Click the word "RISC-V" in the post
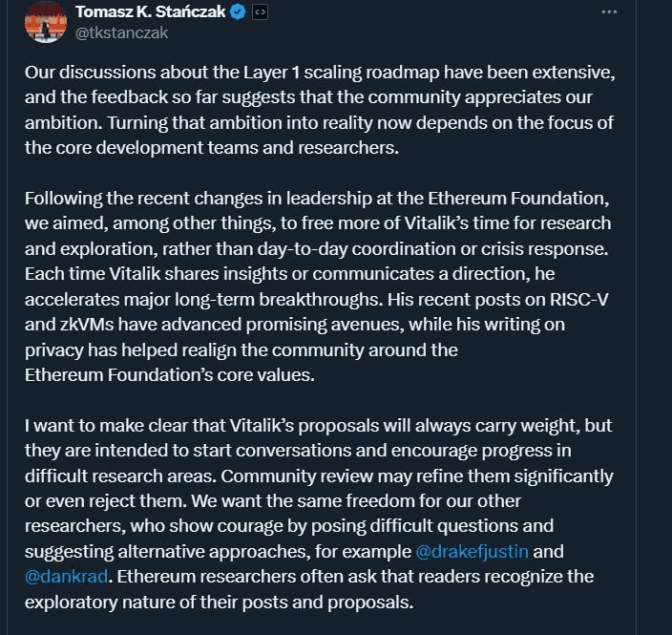This screenshot has height=635, width=672. point(579,300)
